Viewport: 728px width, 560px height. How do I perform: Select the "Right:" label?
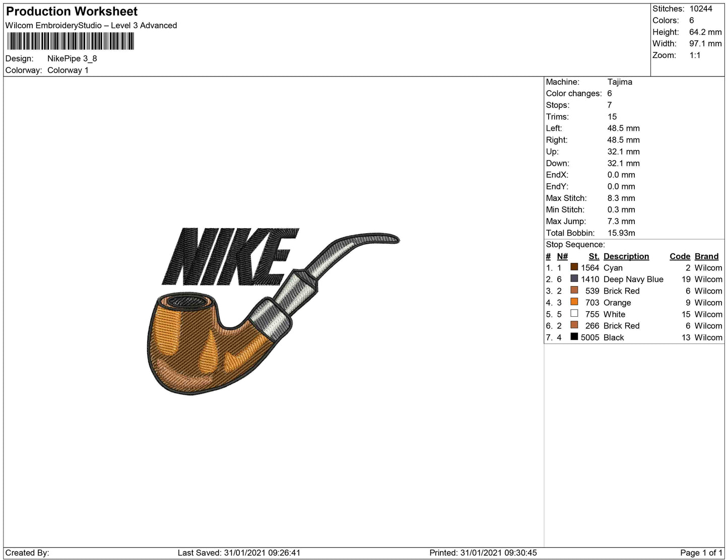point(557,140)
